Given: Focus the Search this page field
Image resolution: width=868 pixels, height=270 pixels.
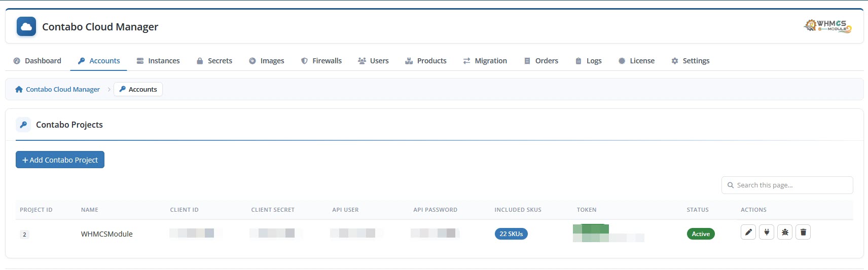Looking at the screenshot, I should point(787,185).
